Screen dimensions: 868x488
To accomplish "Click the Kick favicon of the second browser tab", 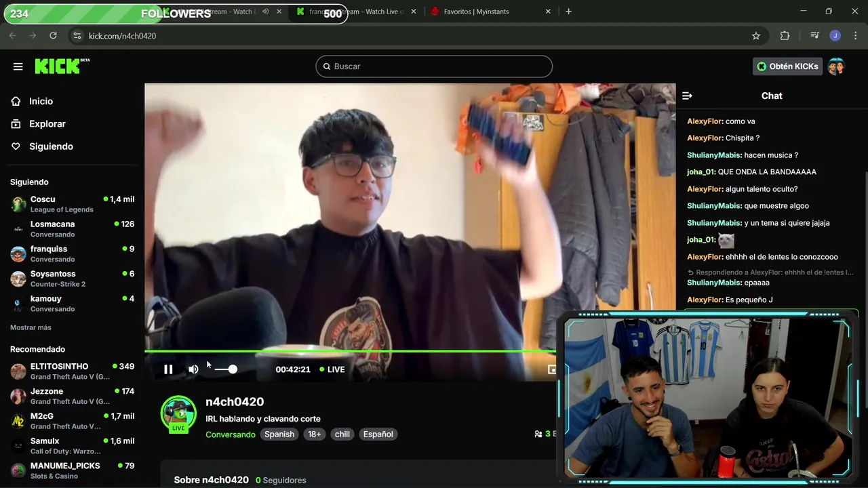I will pos(300,12).
